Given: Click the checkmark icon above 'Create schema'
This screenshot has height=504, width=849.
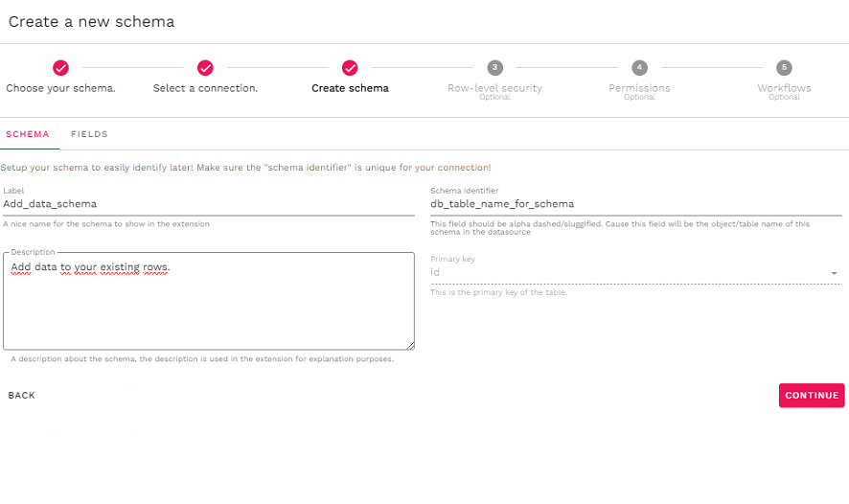Looking at the screenshot, I should click(350, 68).
